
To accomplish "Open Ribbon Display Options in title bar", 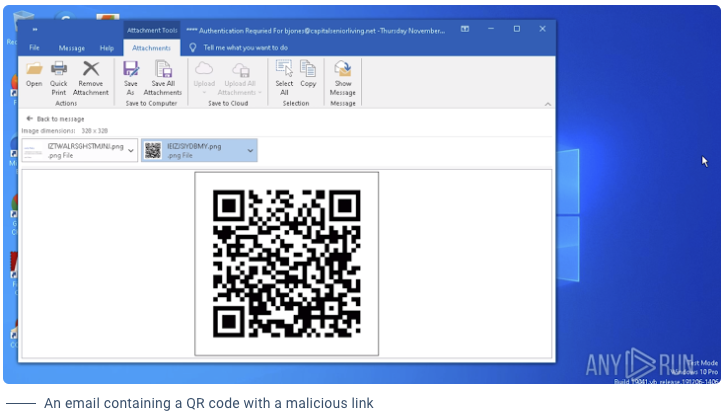I will click(465, 29).
